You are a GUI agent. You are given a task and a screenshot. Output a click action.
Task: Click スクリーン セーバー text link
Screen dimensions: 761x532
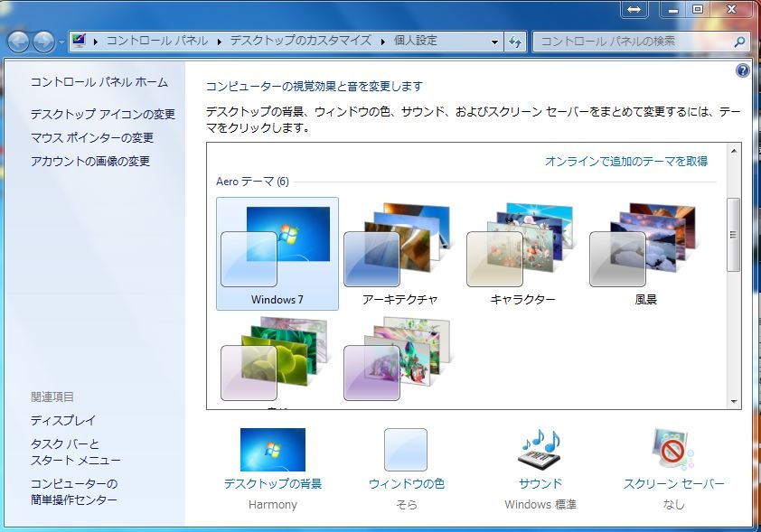tap(673, 483)
